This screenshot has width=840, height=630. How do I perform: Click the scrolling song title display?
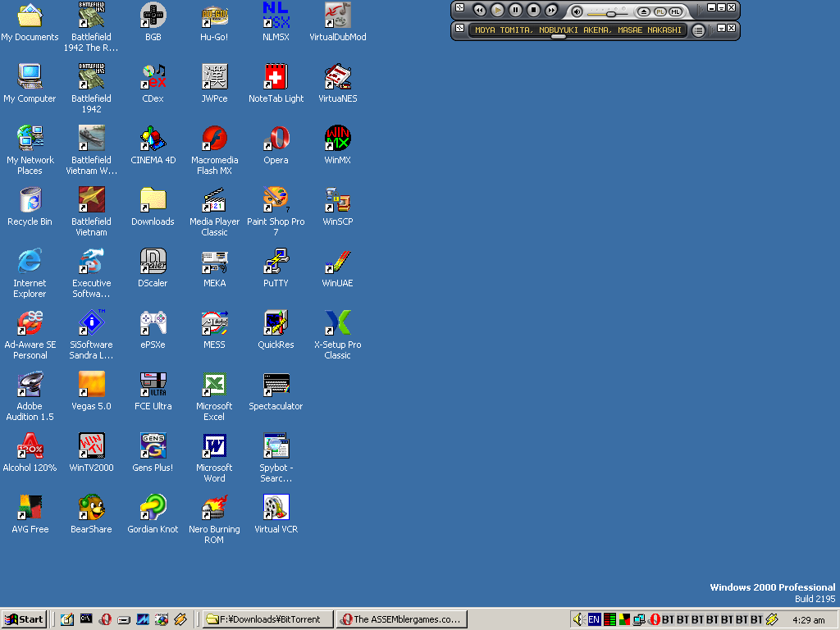click(578, 30)
